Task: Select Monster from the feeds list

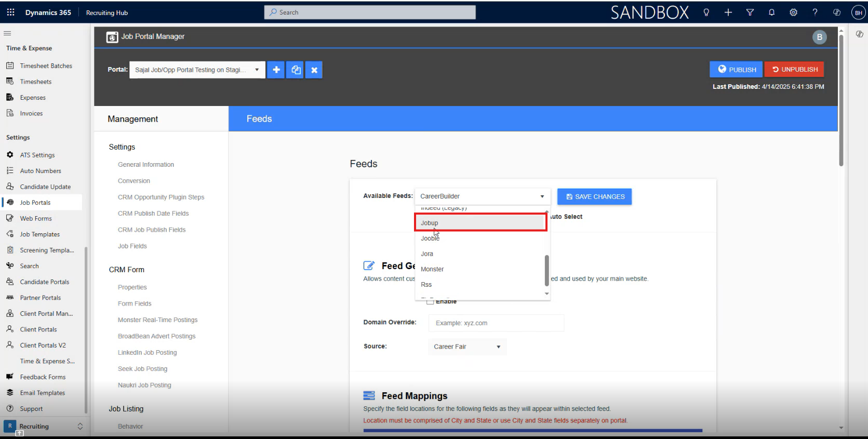Action: [x=480, y=269]
